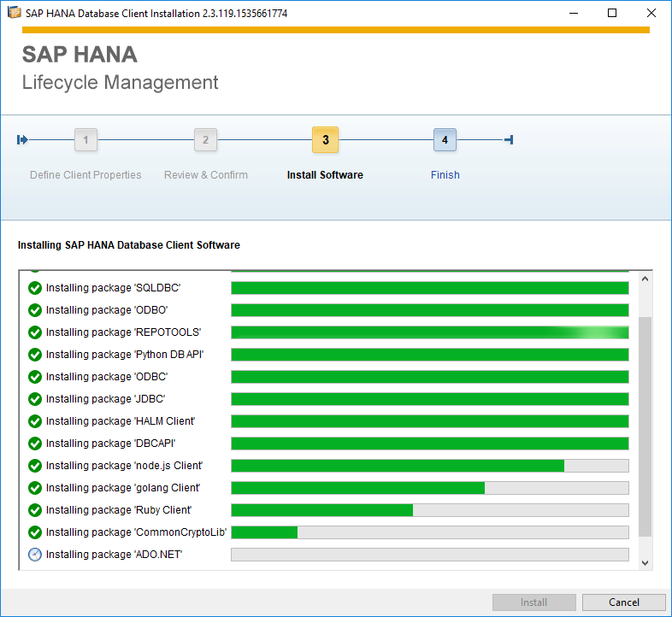Click the DBCAPI package checkmark icon
This screenshot has height=617, width=672.
point(35,444)
